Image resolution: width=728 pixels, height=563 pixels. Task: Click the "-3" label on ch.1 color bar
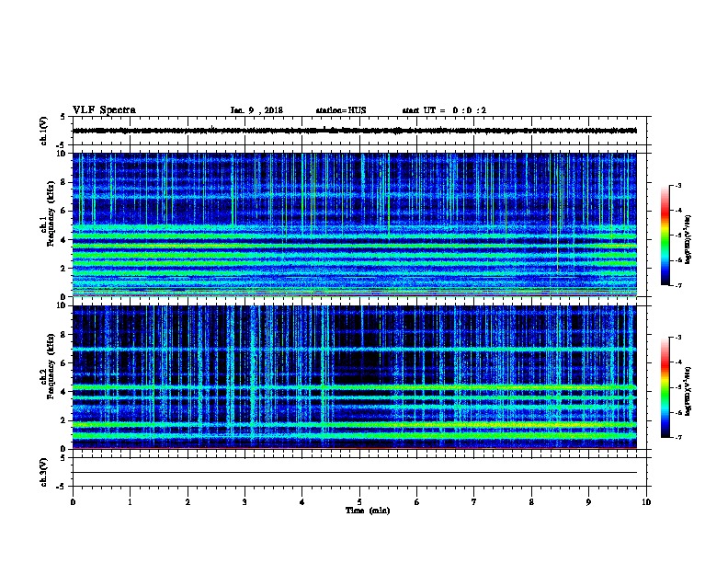(678, 185)
